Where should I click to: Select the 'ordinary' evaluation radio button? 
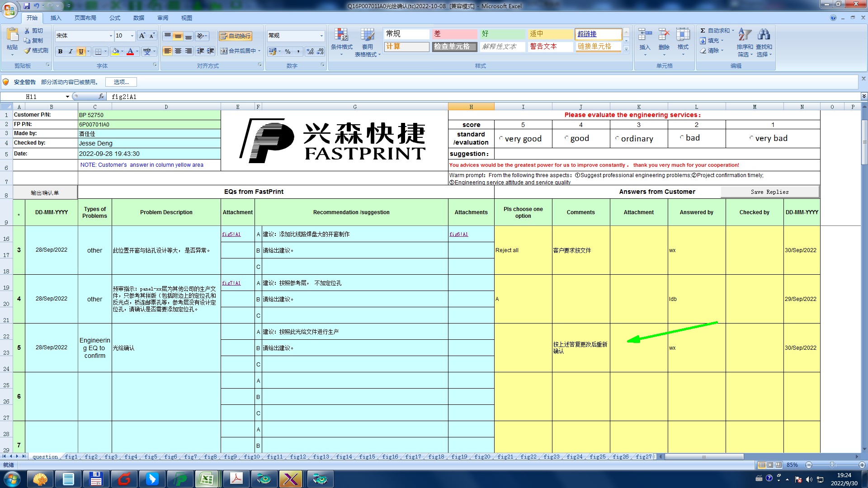point(617,139)
